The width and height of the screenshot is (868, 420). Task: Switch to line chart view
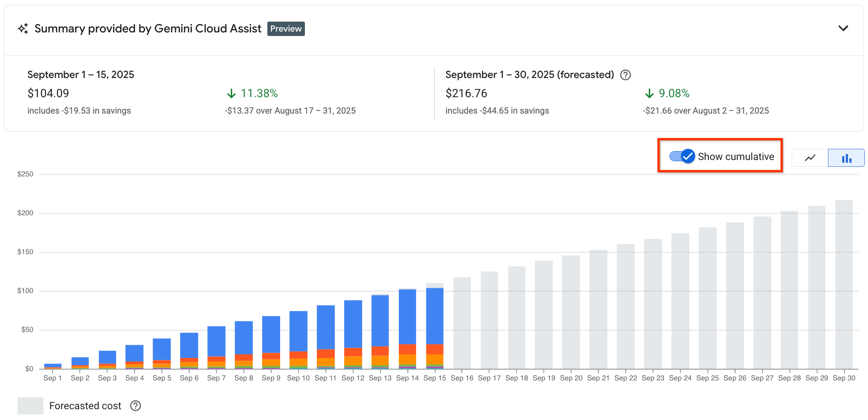pos(810,158)
